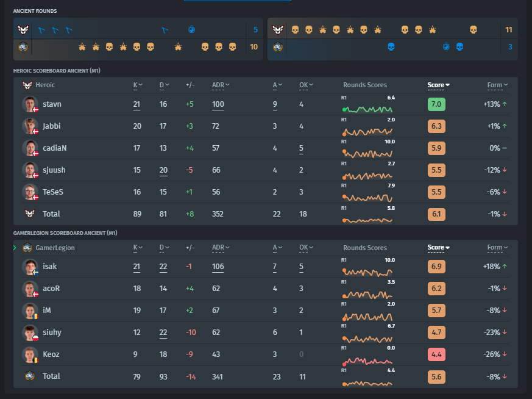This screenshot has height=399, width=532.
Task: Click green expand arrow beside GamerLegion header
Action: (15, 248)
